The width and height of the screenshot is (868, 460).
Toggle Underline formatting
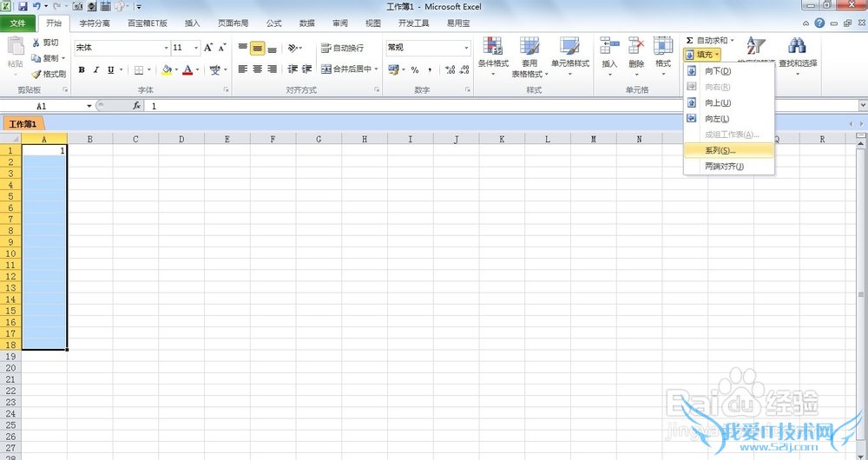(x=111, y=69)
